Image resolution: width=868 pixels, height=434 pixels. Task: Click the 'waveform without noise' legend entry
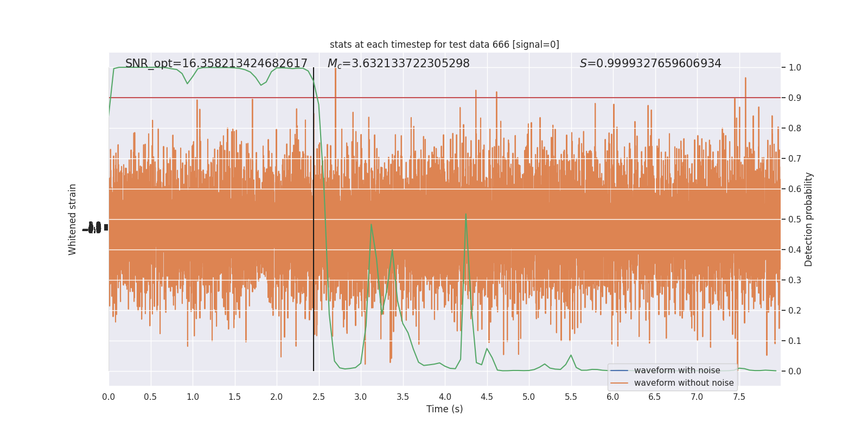click(x=684, y=383)
